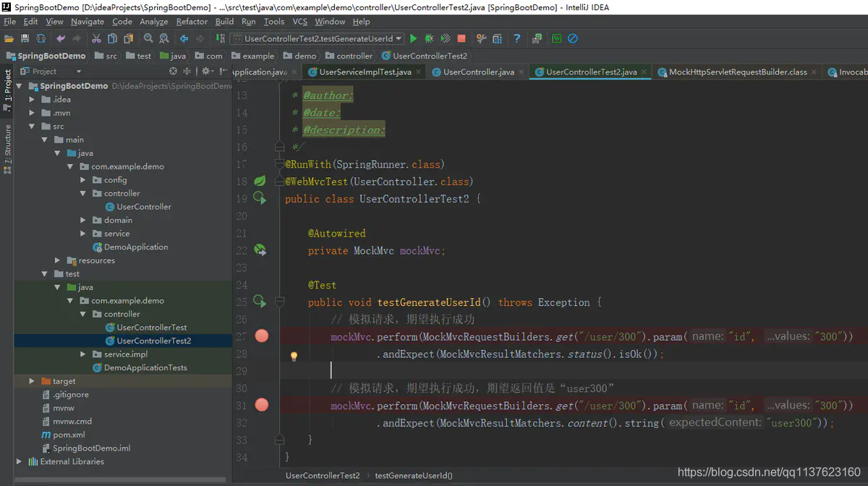Open the File menu
Screen dimensions: 868x486
click(9, 22)
